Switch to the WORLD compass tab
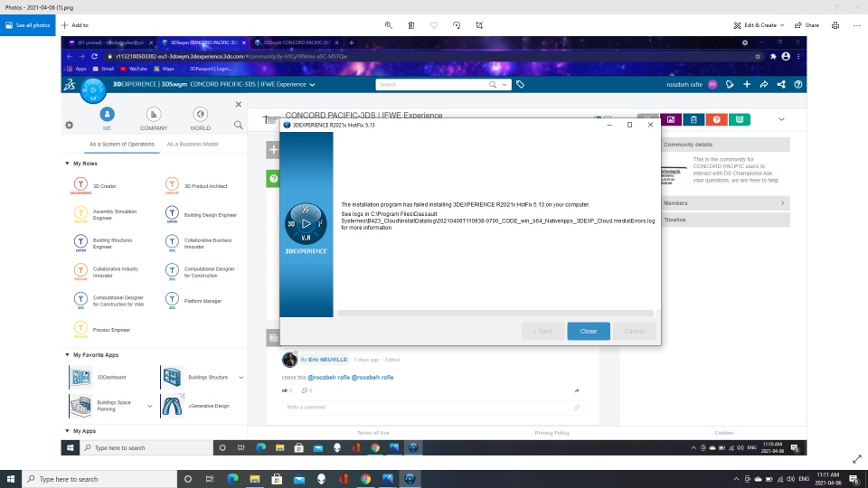Image resolution: width=868 pixels, height=488 pixels. coord(201,119)
